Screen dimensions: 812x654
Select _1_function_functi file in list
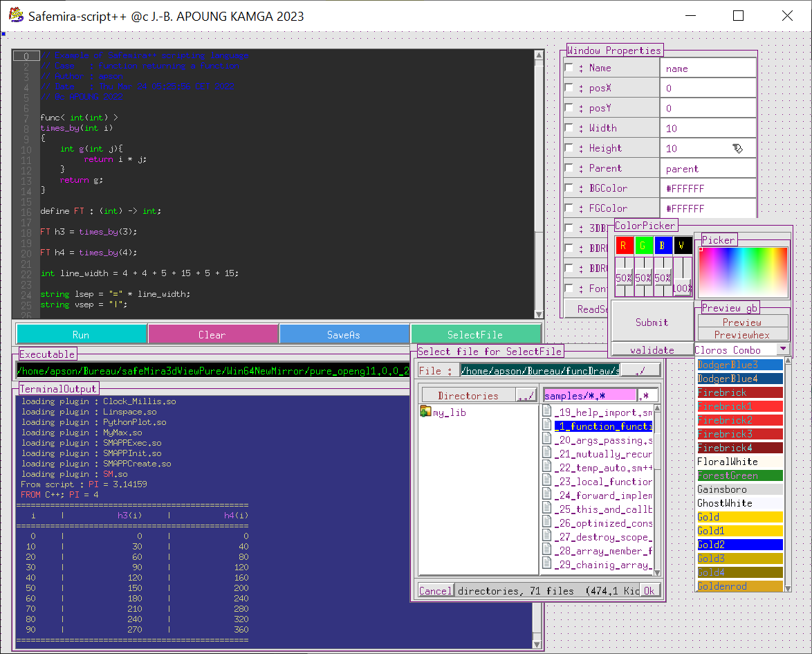[x=602, y=426]
